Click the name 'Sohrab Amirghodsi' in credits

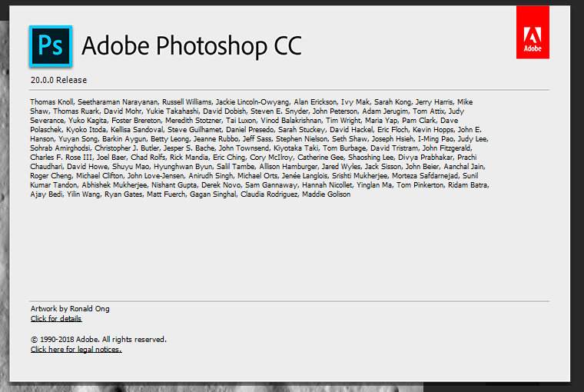point(60,148)
